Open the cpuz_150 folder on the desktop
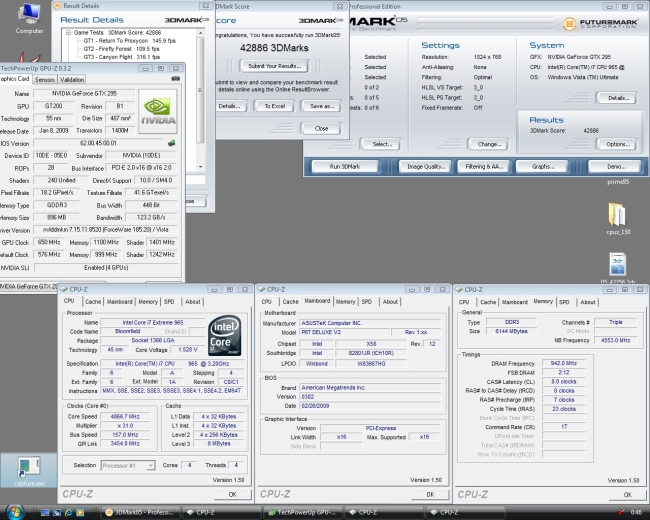The width and height of the screenshot is (650, 520). pos(618,219)
